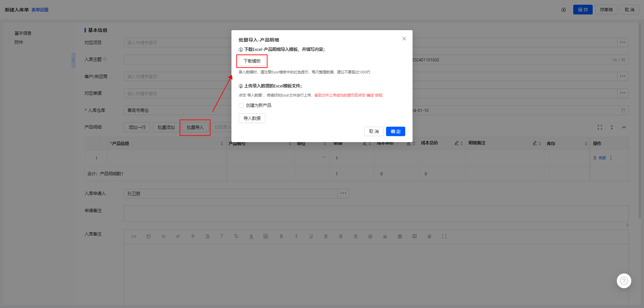Image resolution: width=644 pixels, height=308 pixels.
Task: Click 批量添加 button
Action: pyautogui.click(x=166, y=127)
